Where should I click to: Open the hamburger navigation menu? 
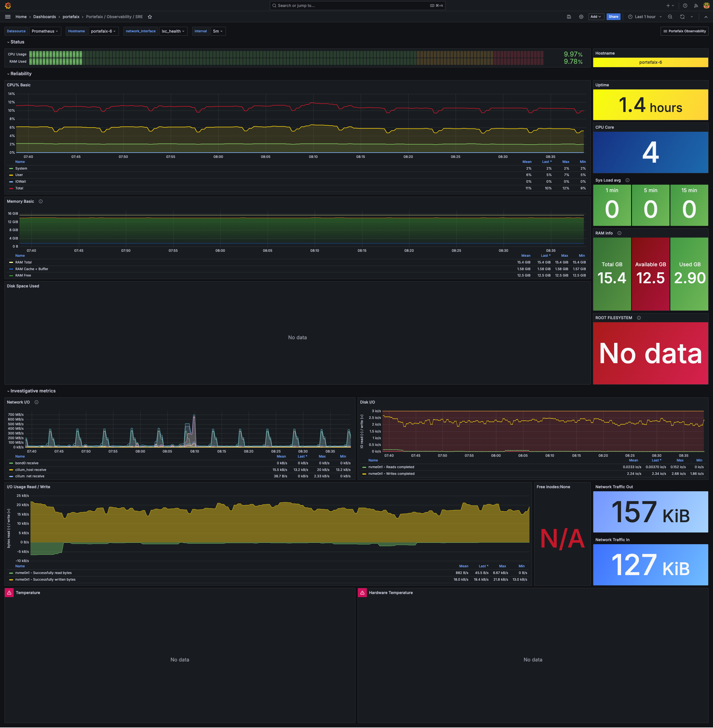pos(8,17)
